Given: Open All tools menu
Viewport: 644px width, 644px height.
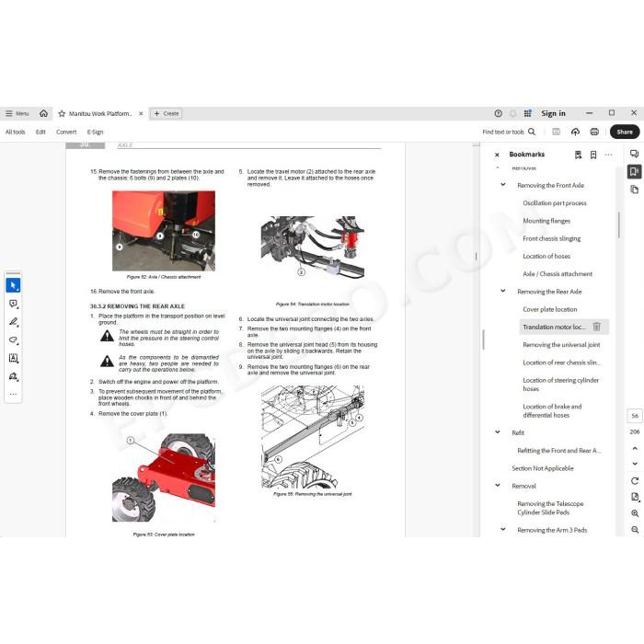Looking at the screenshot, I should 16,132.
